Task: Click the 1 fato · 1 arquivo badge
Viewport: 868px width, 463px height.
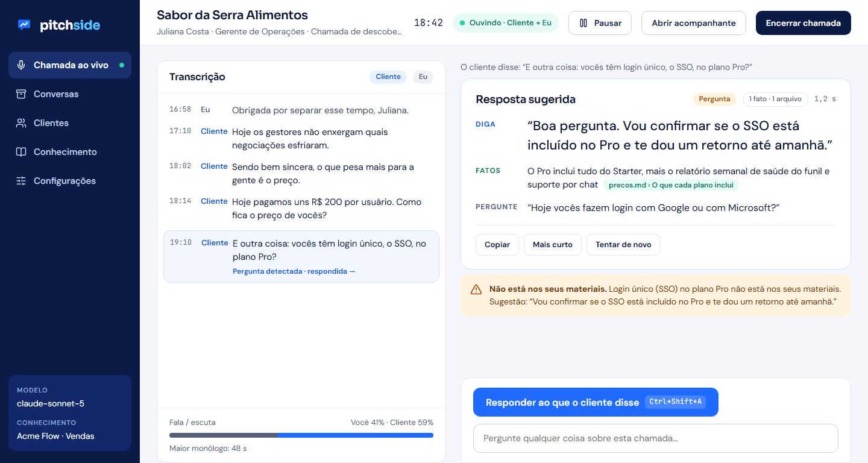Action: (x=775, y=99)
